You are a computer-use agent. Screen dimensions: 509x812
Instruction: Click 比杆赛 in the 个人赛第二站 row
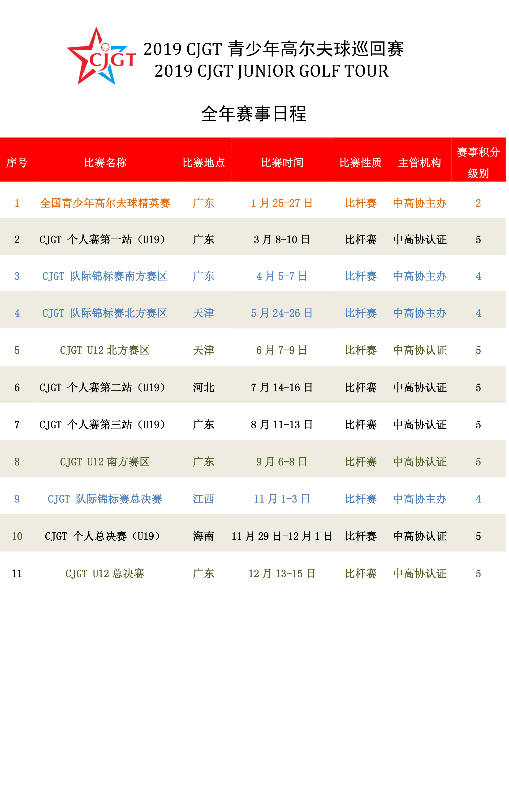pyautogui.click(x=361, y=388)
